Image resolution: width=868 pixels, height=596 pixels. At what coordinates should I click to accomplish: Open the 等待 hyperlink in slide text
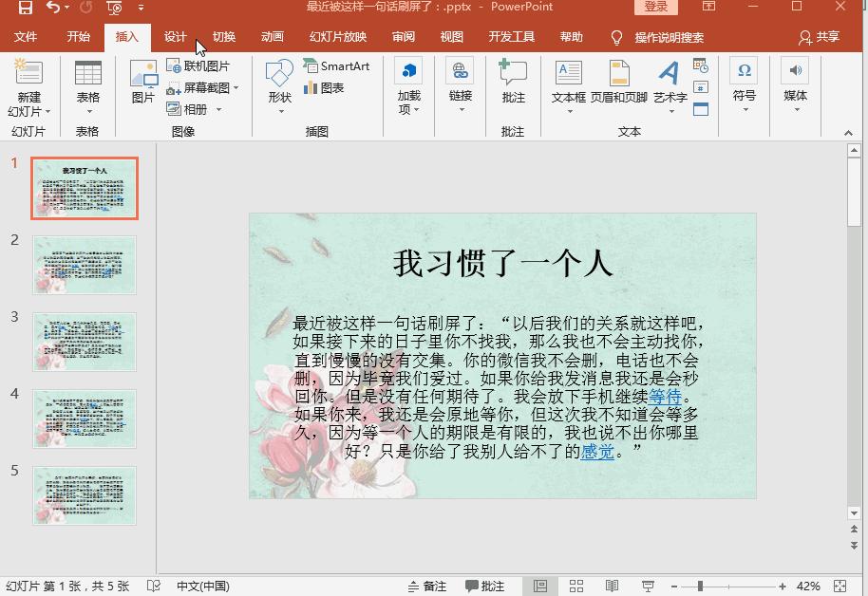tap(665, 397)
